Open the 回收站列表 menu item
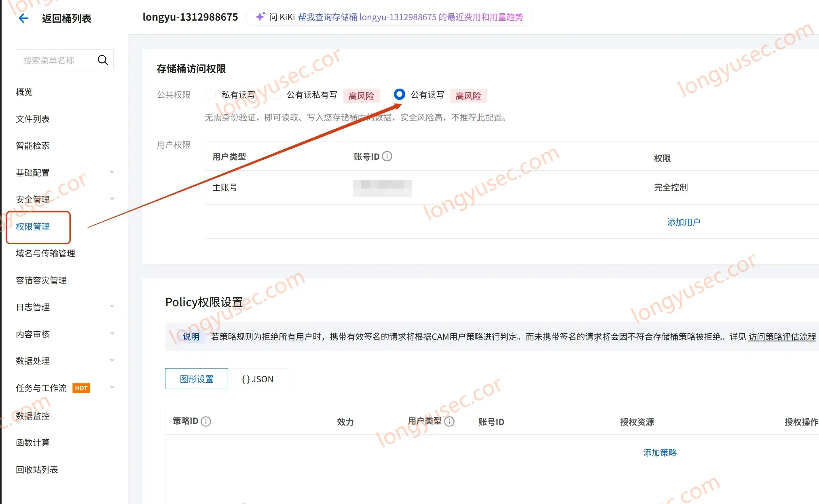819x504 pixels. pos(37,470)
